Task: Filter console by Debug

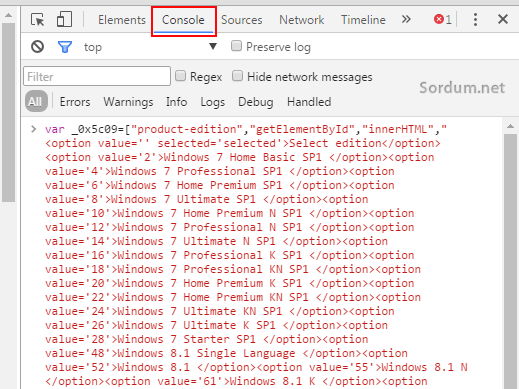Action: click(256, 102)
